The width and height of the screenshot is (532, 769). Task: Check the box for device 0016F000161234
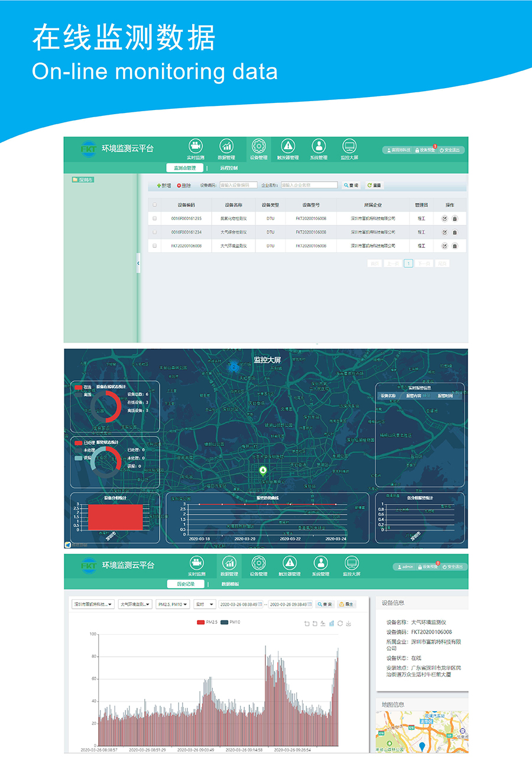(x=155, y=232)
